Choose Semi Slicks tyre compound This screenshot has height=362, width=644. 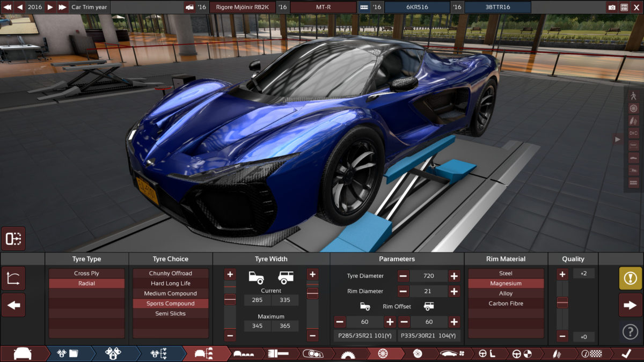point(170,313)
